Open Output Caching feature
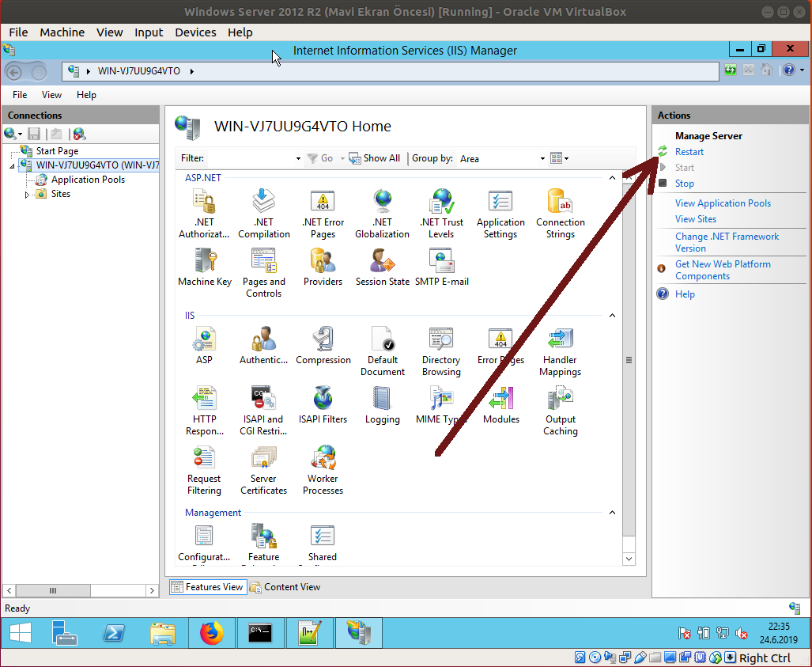The width and height of the screenshot is (812, 667). coord(561,411)
